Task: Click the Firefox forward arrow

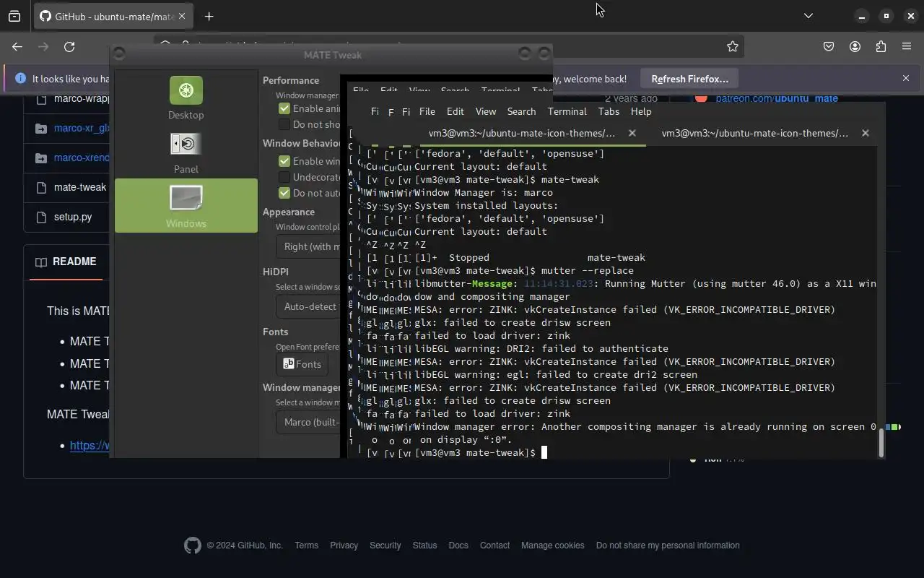Action: pyautogui.click(x=43, y=46)
